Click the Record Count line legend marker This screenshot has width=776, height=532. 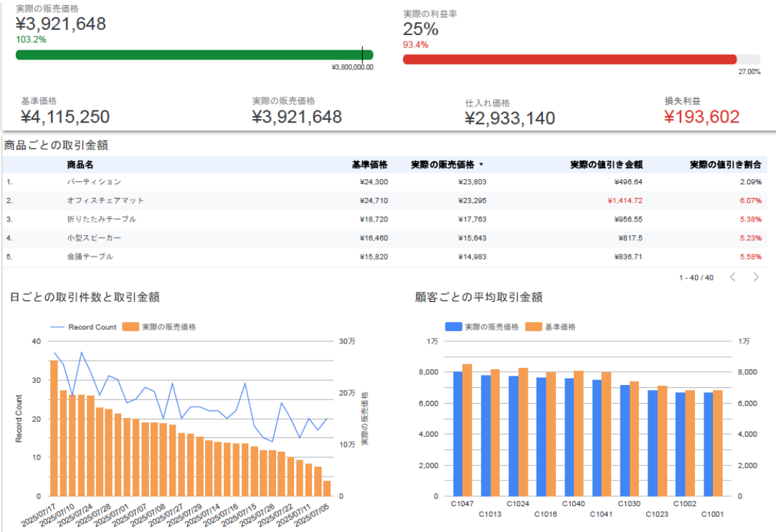[59, 327]
